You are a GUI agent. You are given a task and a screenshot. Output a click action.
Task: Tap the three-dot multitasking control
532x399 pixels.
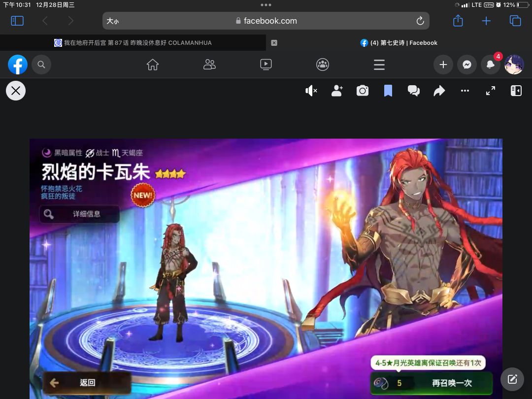[266, 5]
